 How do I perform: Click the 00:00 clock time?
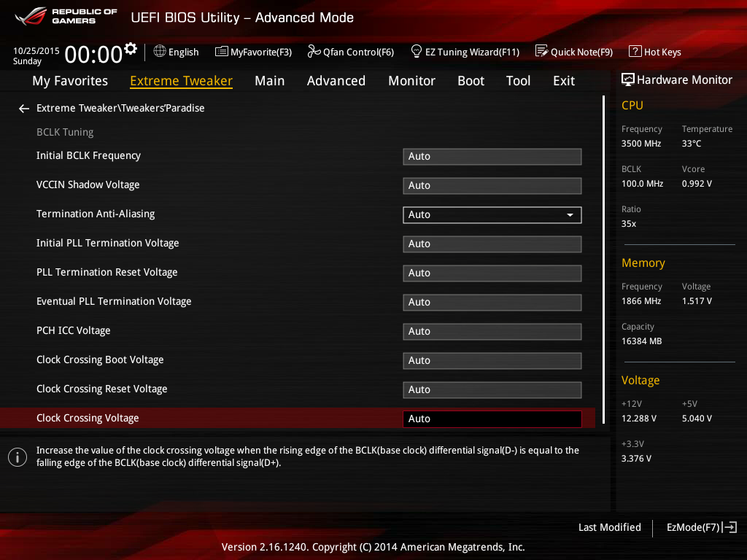93,54
